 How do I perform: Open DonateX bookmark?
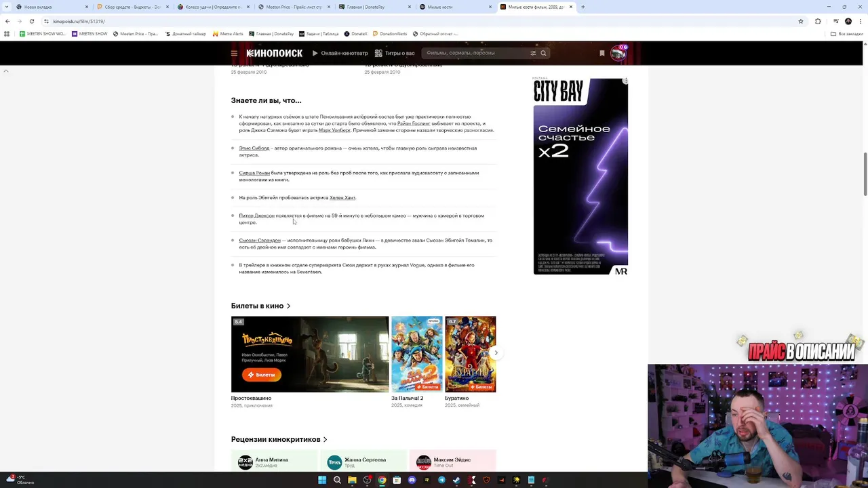click(355, 34)
